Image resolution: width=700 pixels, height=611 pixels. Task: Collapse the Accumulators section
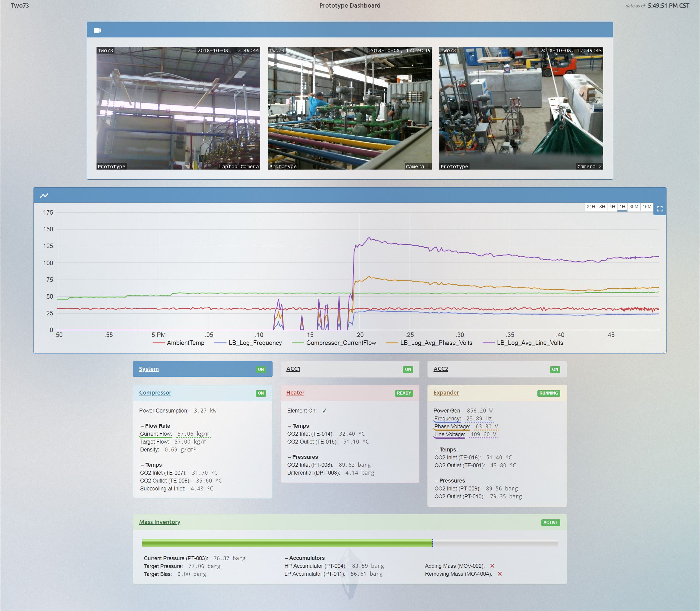pos(304,558)
